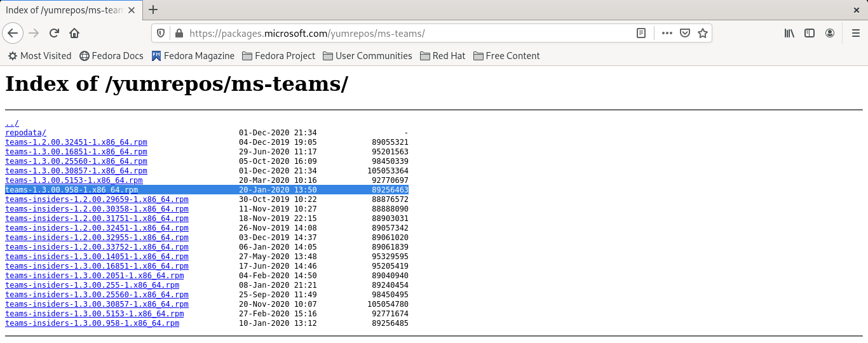Open Firefox account menu
This screenshot has height=343, width=868.
[830, 33]
